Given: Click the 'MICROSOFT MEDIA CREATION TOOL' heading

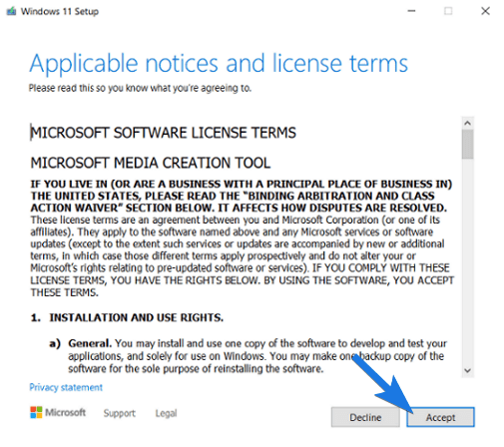Looking at the screenshot, I should 151,163.
